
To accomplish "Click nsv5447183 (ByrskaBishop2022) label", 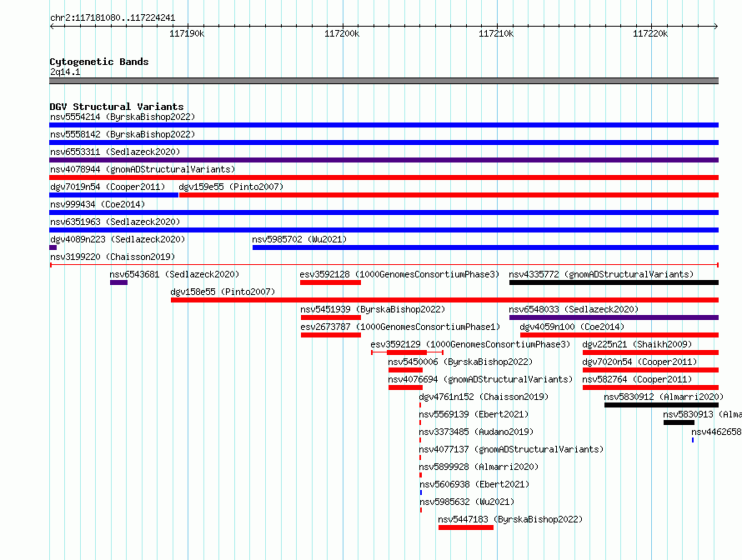I will 510,519.
